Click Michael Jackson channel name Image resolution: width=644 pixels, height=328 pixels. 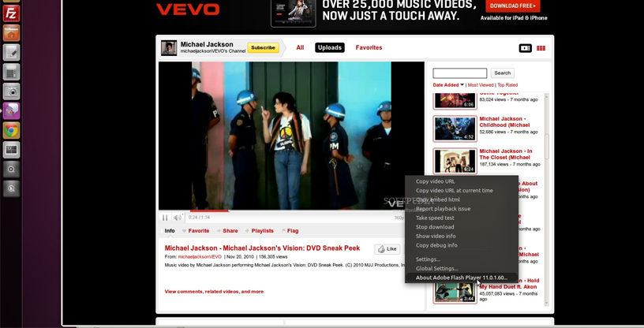(x=207, y=44)
